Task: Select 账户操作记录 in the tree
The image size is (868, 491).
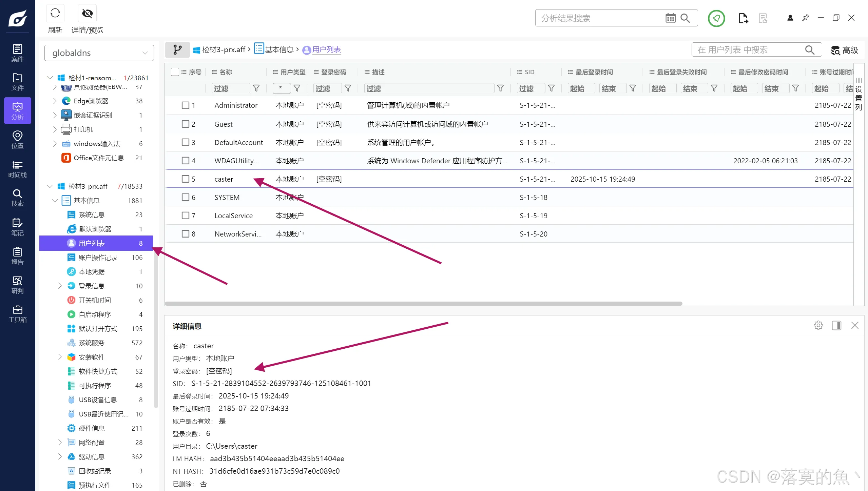Action: pos(98,258)
